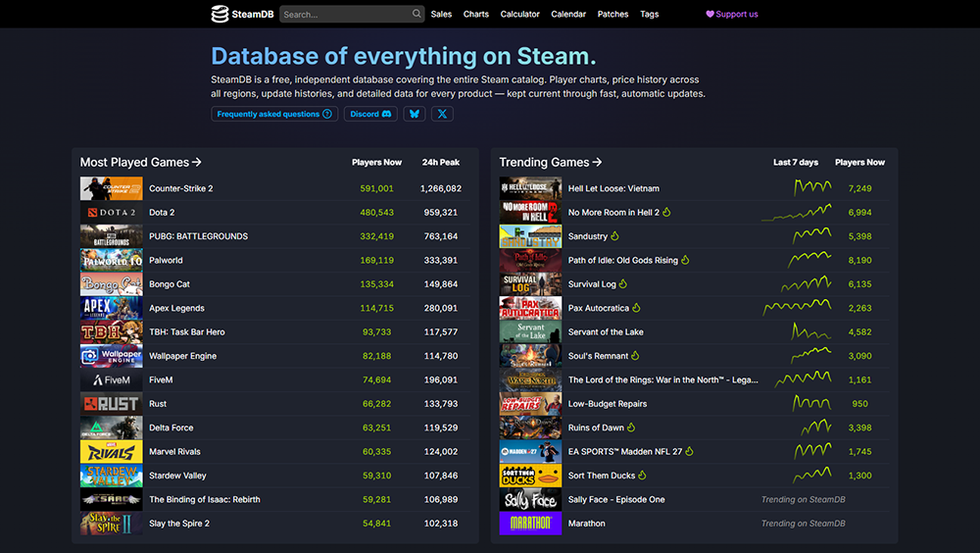The image size is (980, 553).
Task: Click the Counter-Strike 2 thumbnail
Action: (112, 188)
